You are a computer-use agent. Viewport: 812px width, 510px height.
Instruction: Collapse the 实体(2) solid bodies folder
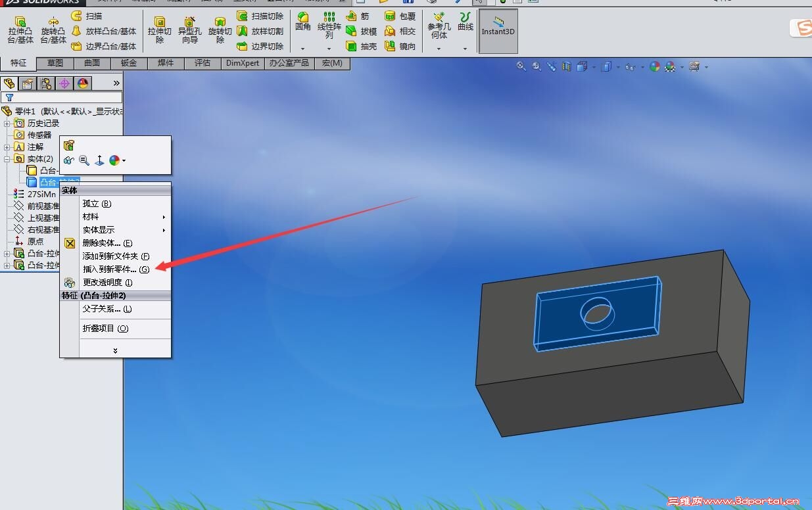(7, 158)
